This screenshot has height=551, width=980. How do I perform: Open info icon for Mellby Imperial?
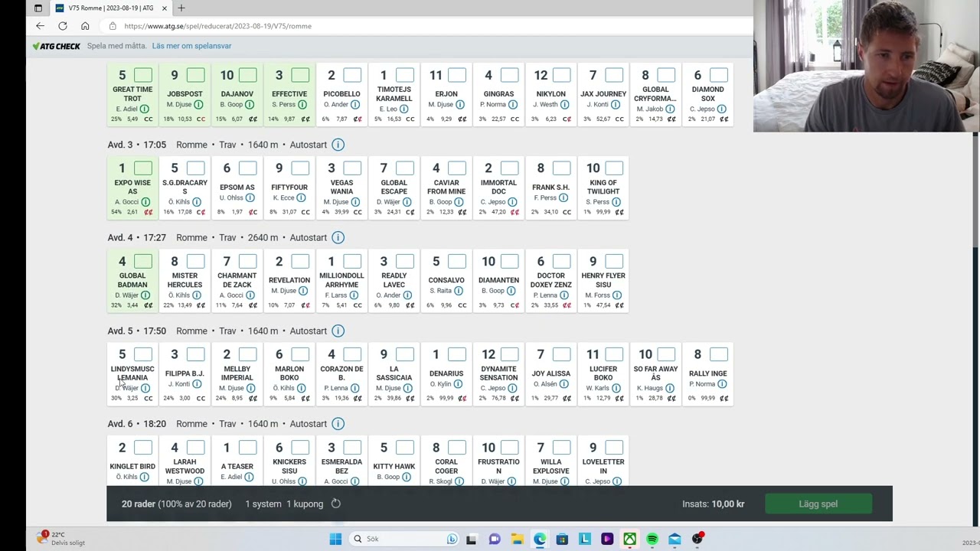point(250,388)
